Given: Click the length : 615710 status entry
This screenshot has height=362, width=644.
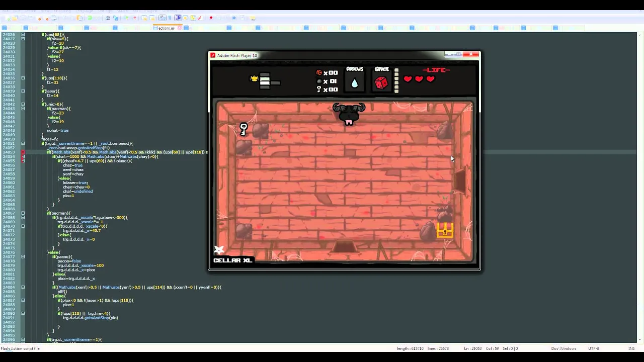Looking at the screenshot, I should [410, 348].
